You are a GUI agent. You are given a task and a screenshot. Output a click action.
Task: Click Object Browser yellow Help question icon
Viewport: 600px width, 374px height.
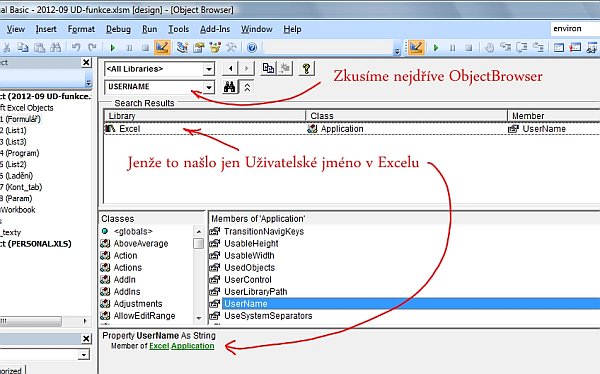tap(307, 69)
